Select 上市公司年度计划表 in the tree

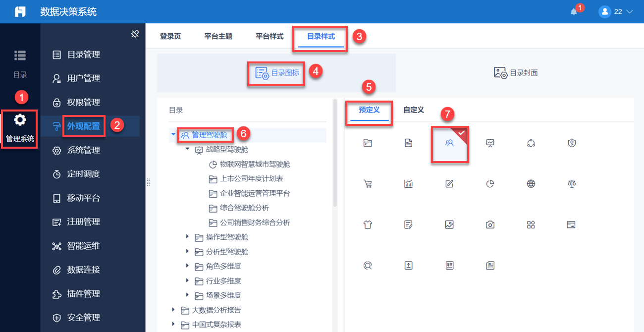[x=252, y=178]
